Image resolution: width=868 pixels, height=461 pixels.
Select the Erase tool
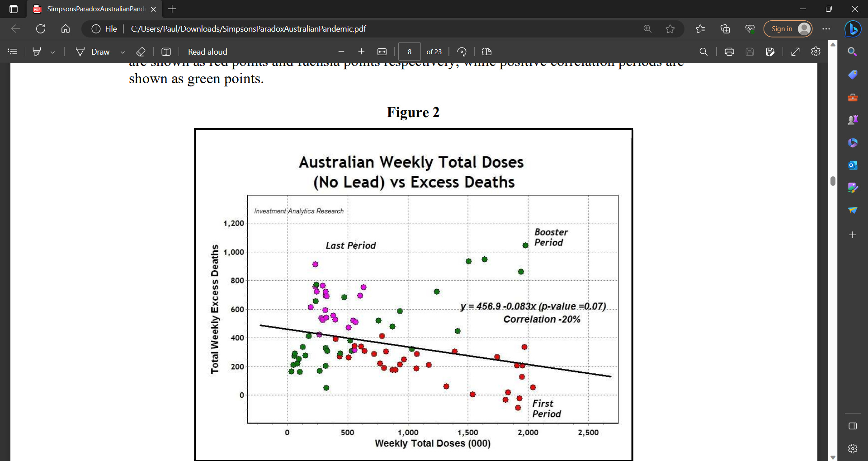(x=141, y=52)
